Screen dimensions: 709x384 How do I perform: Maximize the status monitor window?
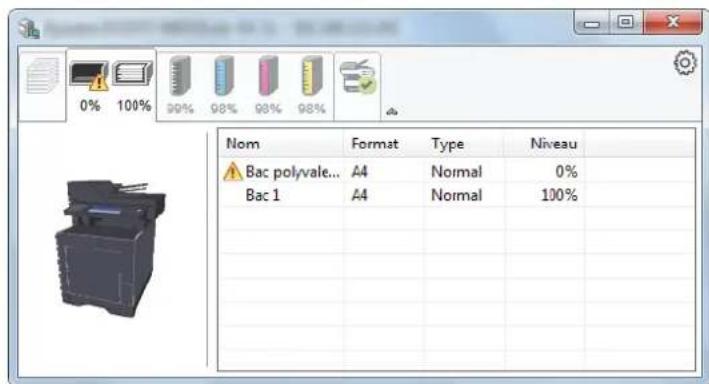pos(626,23)
